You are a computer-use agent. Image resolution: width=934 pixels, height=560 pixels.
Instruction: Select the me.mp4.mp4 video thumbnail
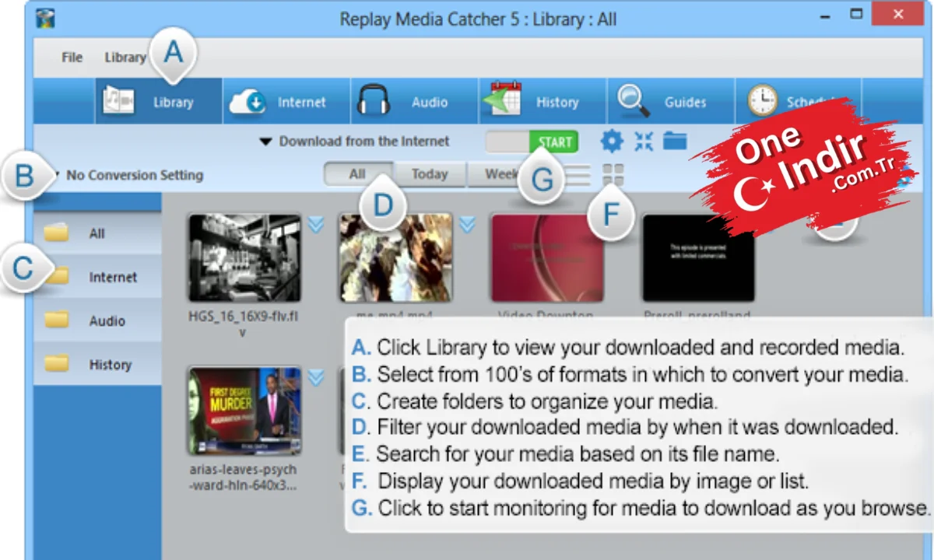(395, 257)
